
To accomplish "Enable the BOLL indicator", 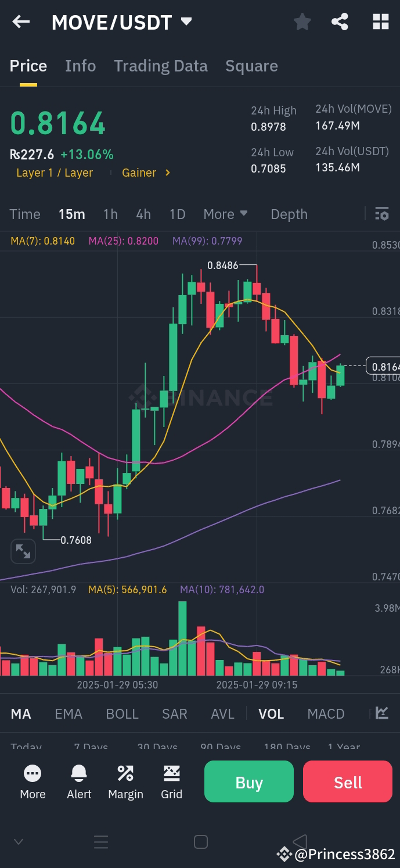I will [122, 713].
